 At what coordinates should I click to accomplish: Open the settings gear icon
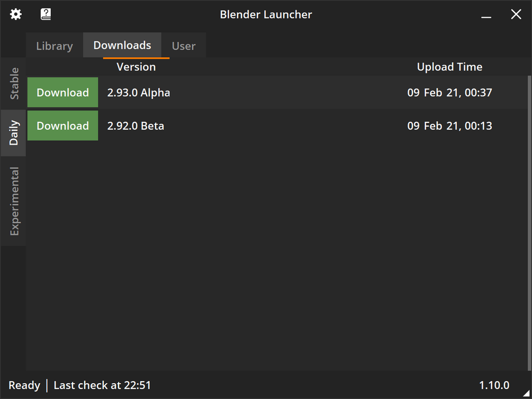15,14
